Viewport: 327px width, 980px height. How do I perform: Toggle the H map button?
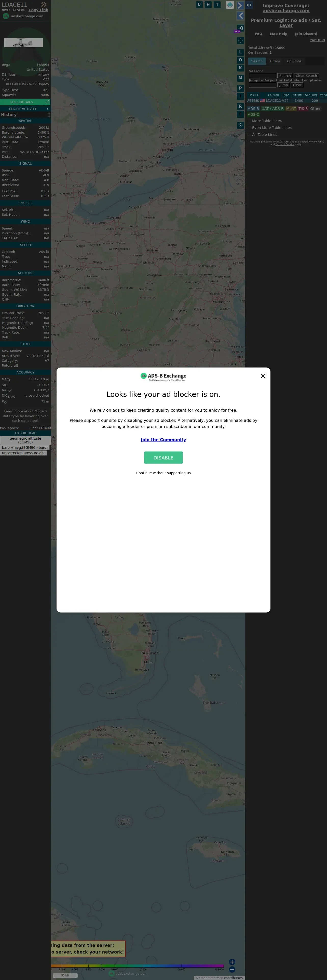click(x=208, y=5)
